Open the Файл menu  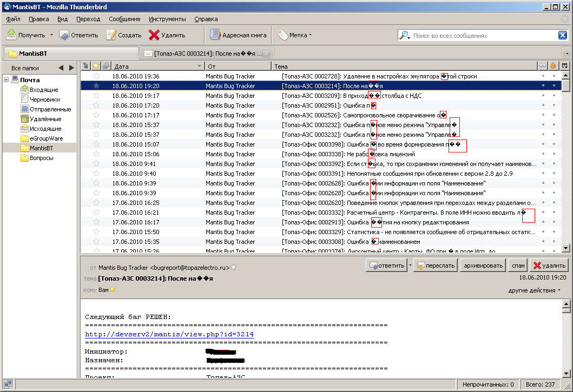pos(13,19)
